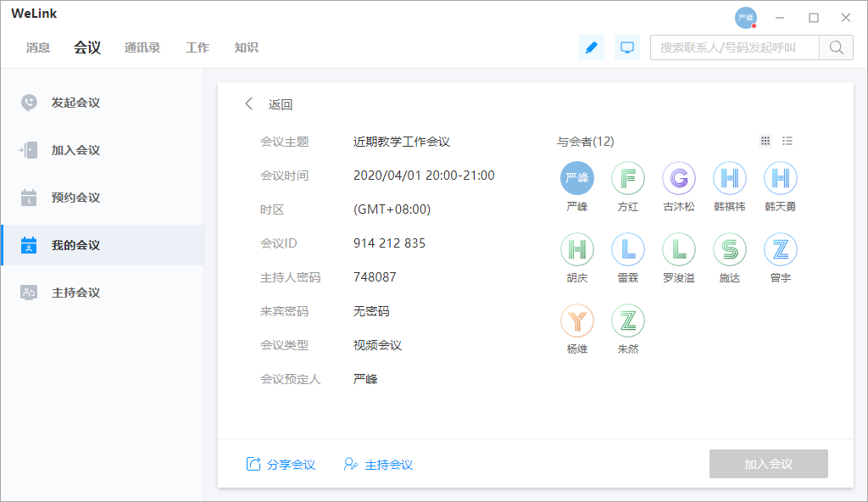This screenshot has height=502, width=868.
Task: Open participant 严峰's avatar
Action: pyautogui.click(x=577, y=178)
